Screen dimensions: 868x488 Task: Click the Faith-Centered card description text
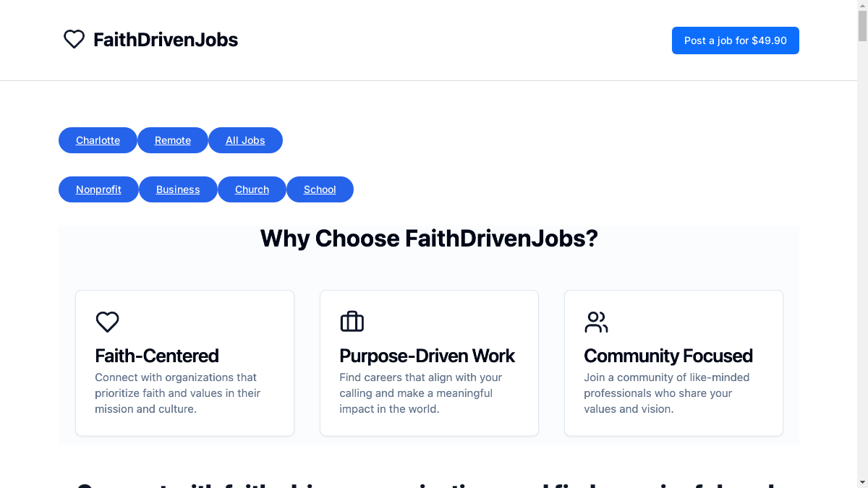pos(177,393)
